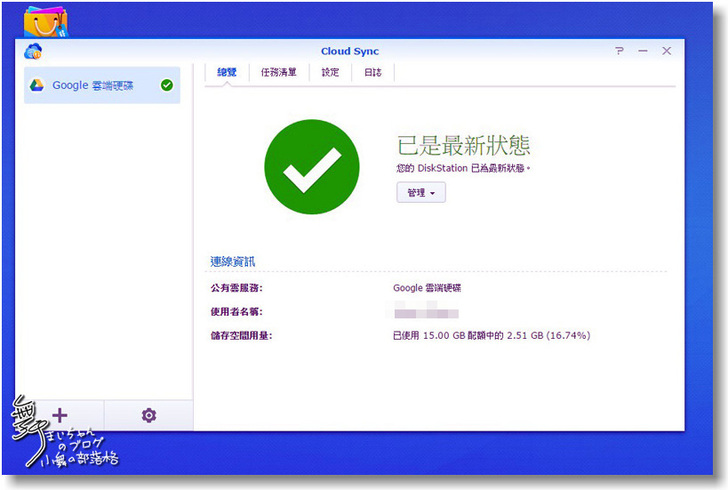Click the 15.00 GB storage usage value
The width and height of the screenshot is (728, 490).
click(x=491, y=335)
